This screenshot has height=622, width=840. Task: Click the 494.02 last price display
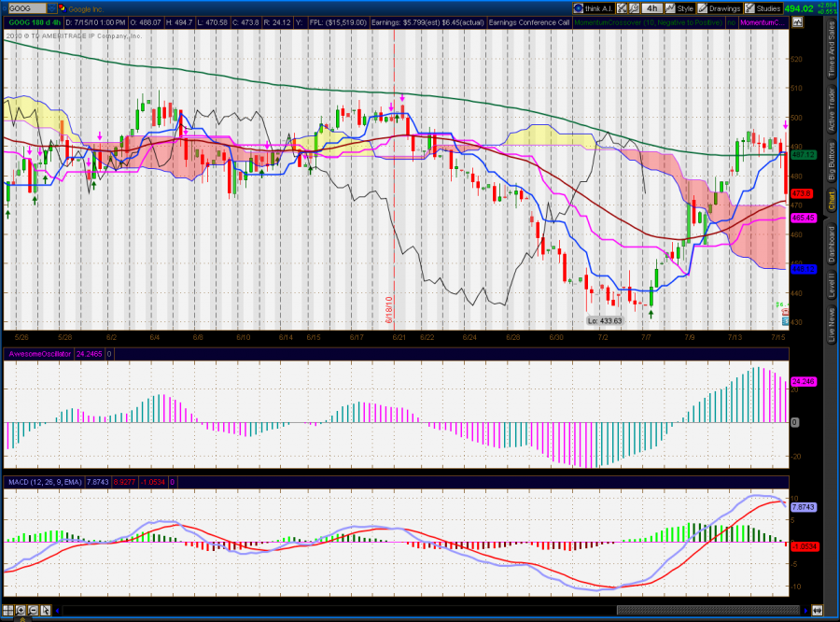click(x=799, y=8)
